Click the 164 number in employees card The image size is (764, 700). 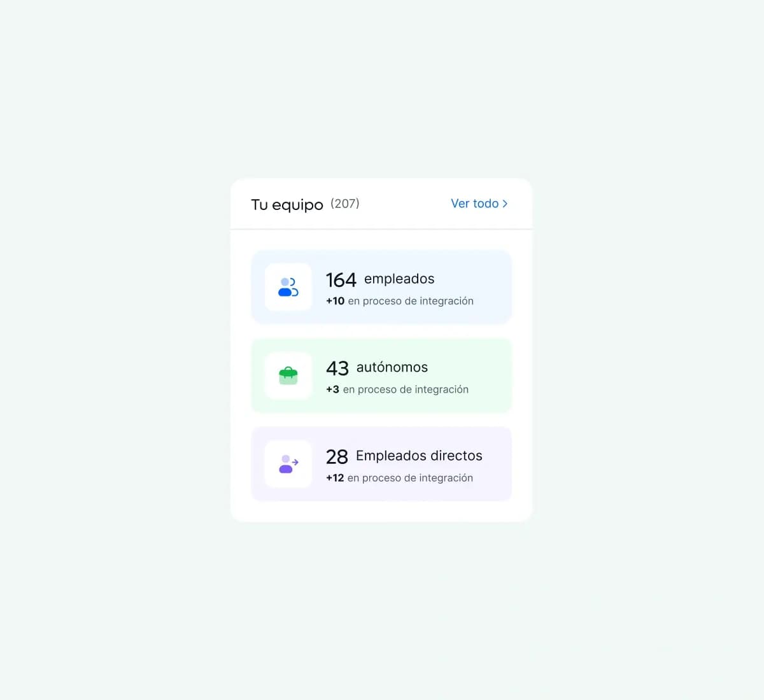coord(341,280)
